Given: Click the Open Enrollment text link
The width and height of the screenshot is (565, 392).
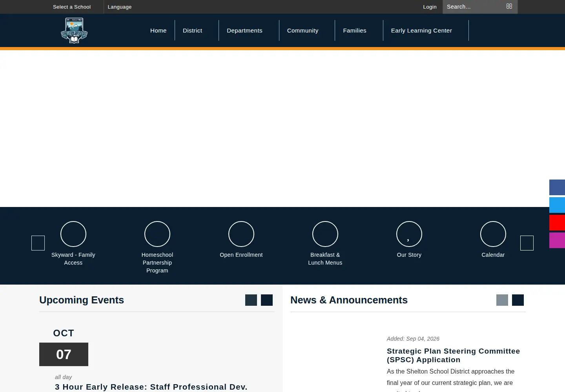Looking at the screenshot, I should click(x=241, y=255).
